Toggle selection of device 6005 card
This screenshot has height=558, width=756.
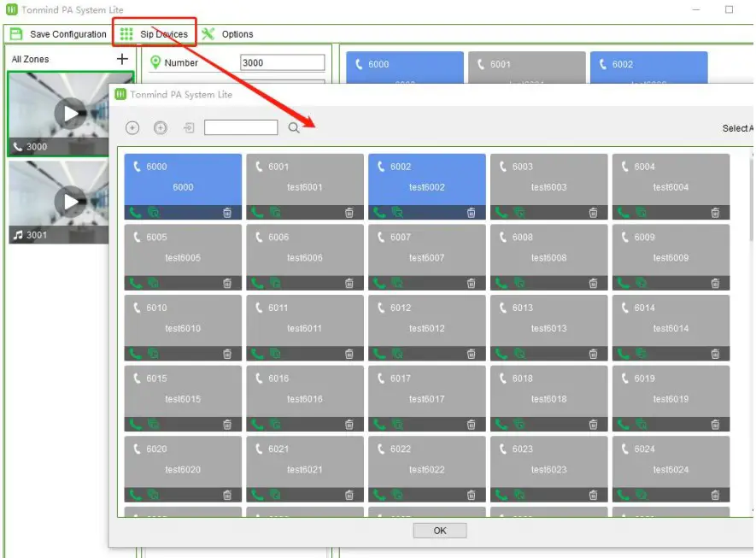pyautogui.click(x=182, y=250)
